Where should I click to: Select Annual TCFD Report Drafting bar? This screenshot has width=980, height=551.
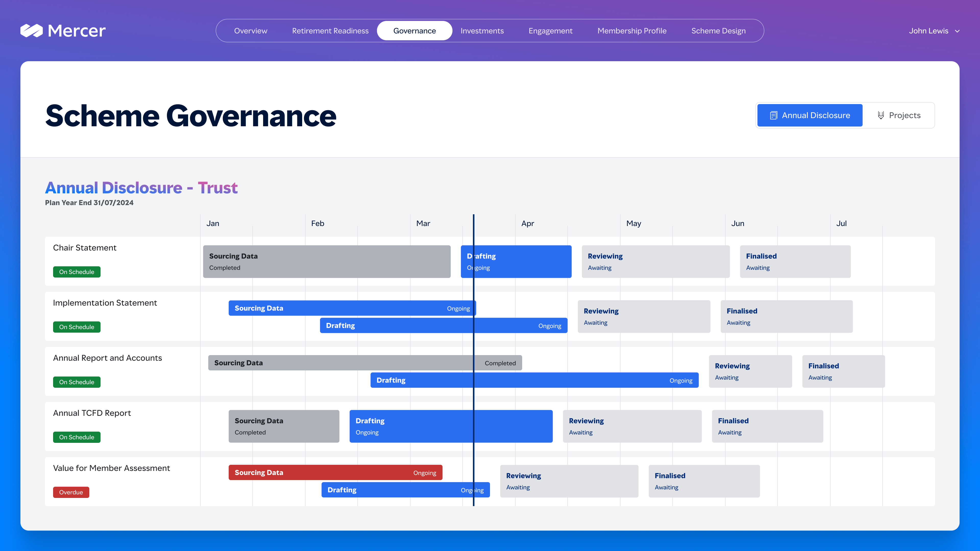click(451, 426)
